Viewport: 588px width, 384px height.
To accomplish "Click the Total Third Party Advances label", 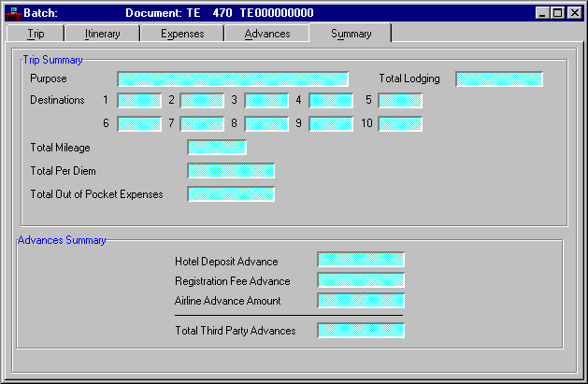I will click(236, 331).
